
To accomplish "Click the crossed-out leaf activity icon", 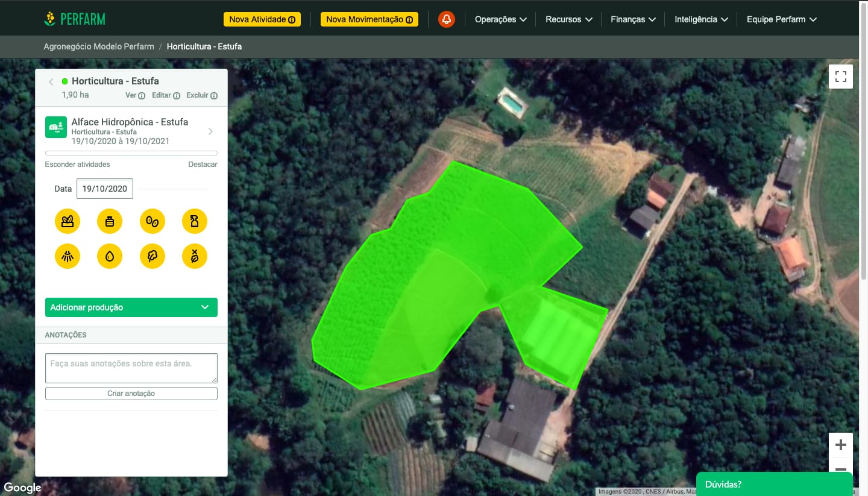I will point(195,257).
